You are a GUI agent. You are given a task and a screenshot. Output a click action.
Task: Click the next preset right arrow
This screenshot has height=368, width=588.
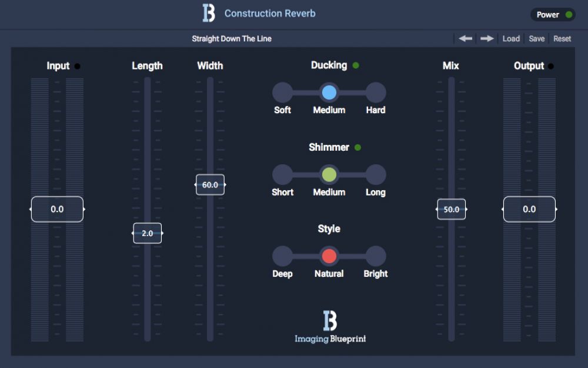487,39
